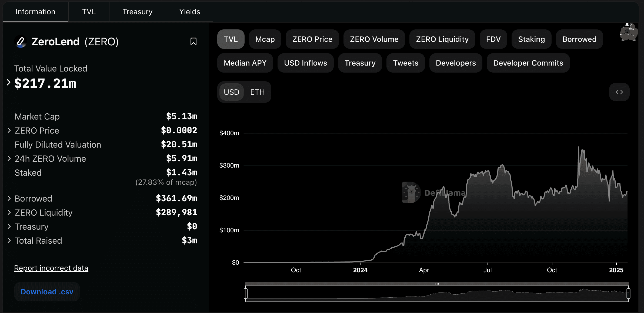Expand the 24h ZERO Volume row

coord(9,159)
